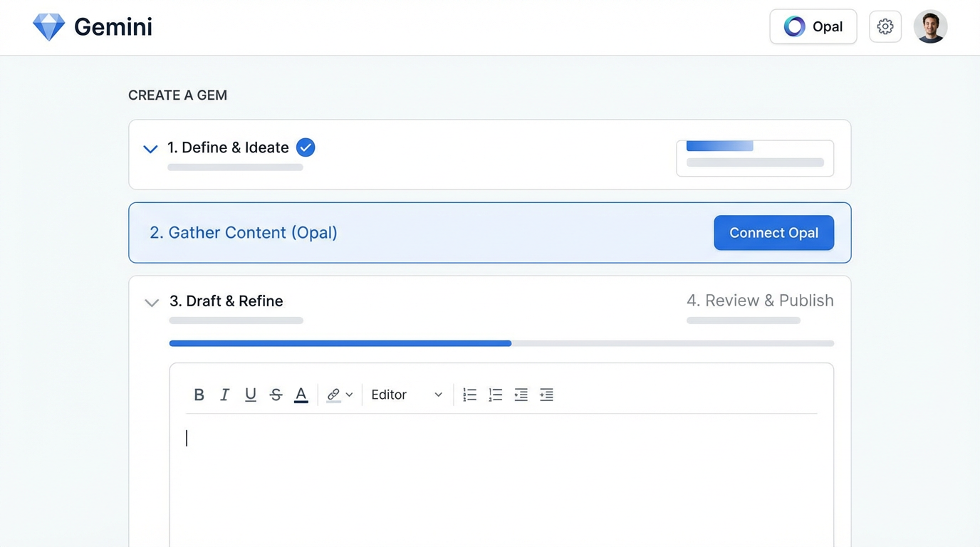Viewport: 980px width, 547px height.
Task: Open the Editor mode dropdown
Action: pyautogui.click(x=406, y=395)
